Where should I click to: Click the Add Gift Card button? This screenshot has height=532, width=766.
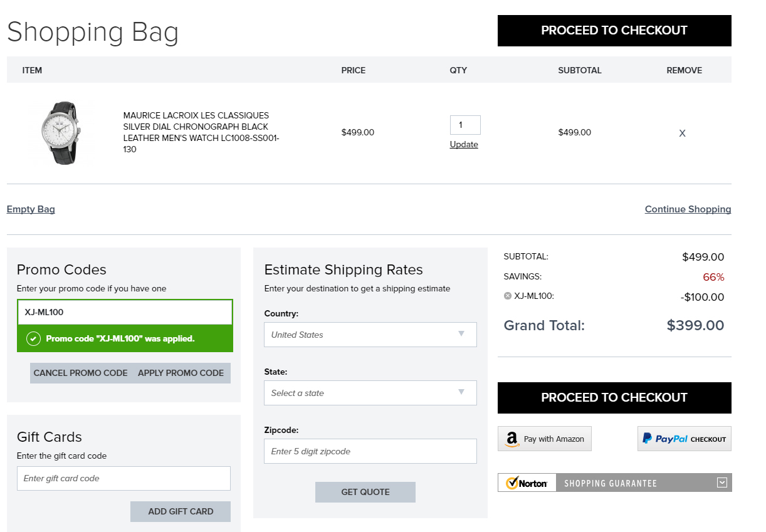pos(181,511)
